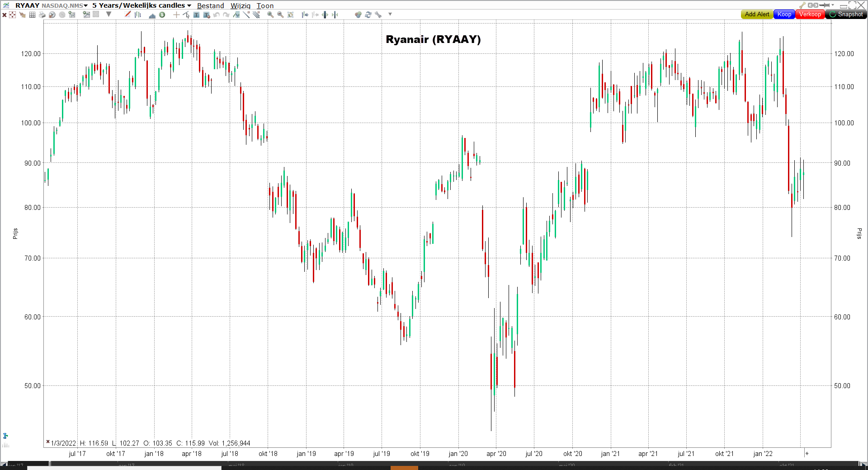Open the grey wrench settings icon in toolbar
The width and height of the screenshot is (868, 470).
[378, 14]
